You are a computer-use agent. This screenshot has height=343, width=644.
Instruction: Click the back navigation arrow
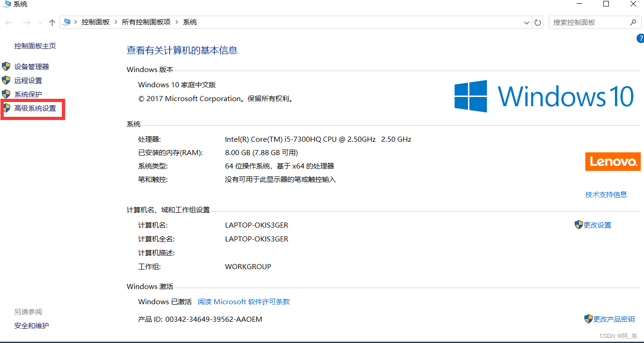9,23
